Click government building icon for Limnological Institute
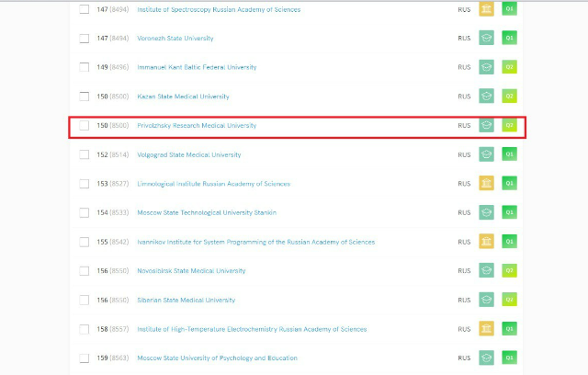 pos(486,183)
